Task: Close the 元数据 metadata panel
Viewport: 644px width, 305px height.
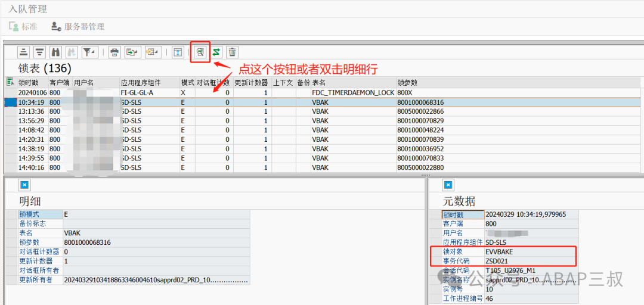Action: tap(448, 185)
